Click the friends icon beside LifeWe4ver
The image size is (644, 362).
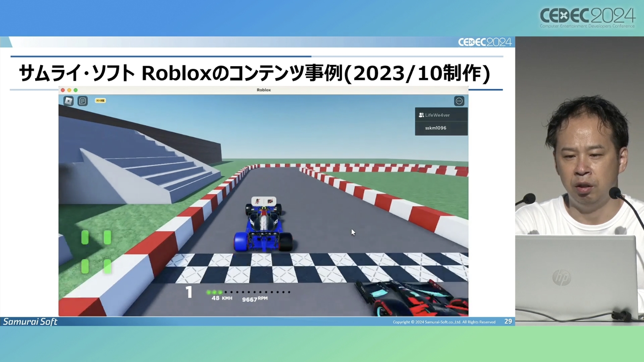421,115
